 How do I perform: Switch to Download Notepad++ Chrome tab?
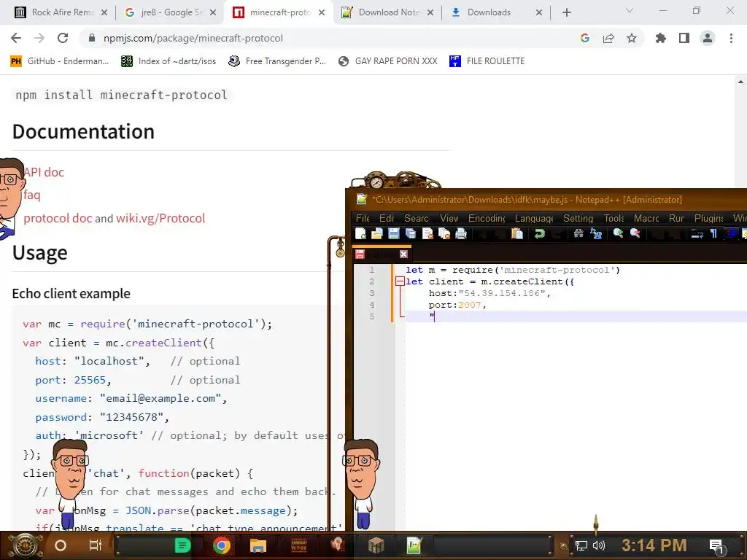coord(388,12)
